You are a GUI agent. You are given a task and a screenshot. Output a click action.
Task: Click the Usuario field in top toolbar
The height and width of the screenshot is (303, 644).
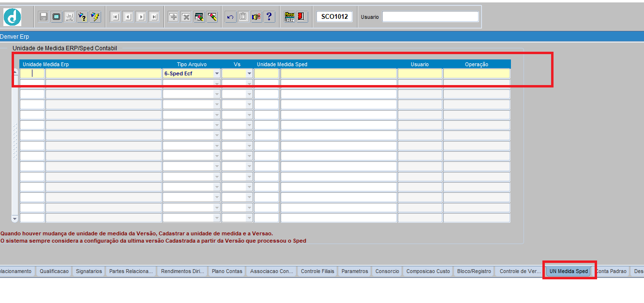tap(430, 17)
